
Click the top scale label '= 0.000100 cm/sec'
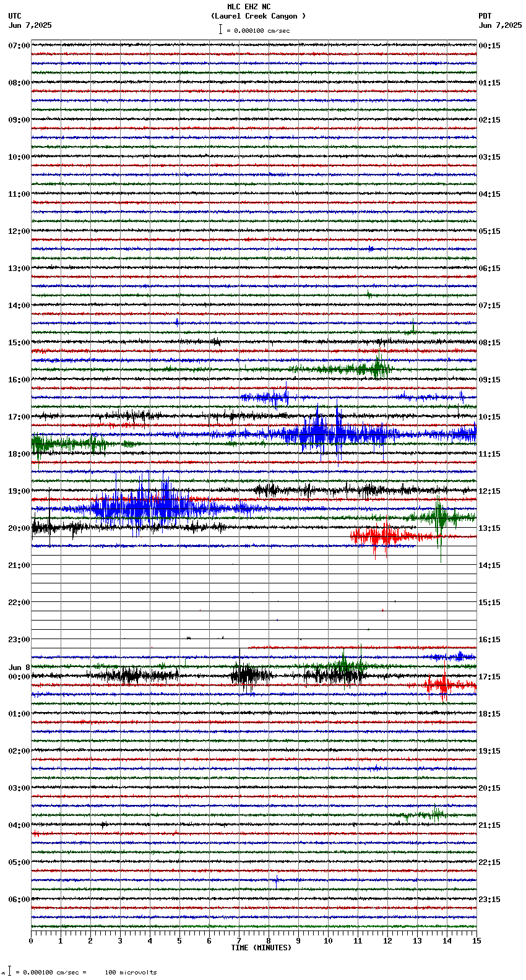click(x=258, y=30)
